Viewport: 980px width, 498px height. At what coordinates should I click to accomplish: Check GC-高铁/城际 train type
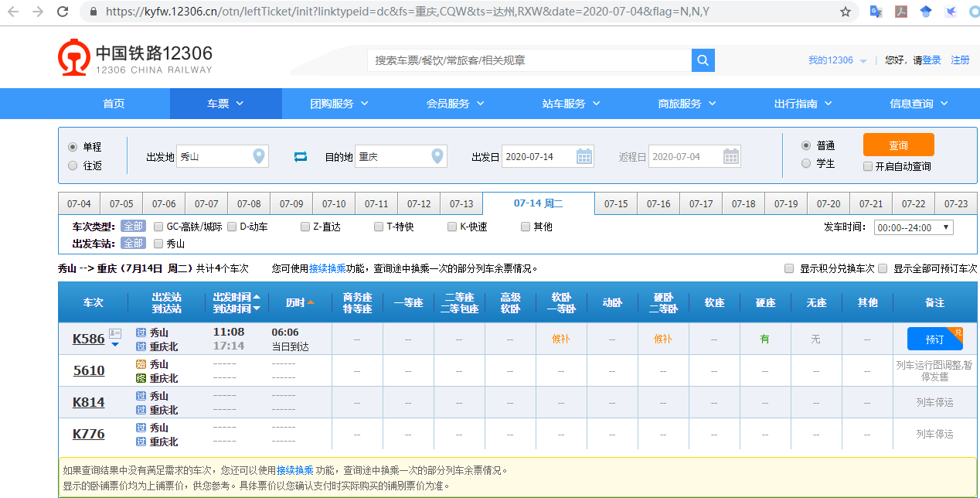point(158,227)
